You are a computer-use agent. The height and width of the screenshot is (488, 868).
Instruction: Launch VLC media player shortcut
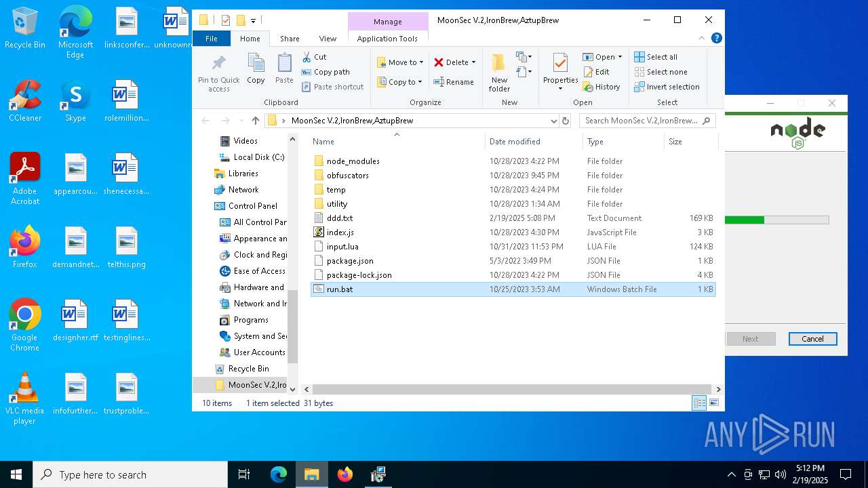coord(25,399)
